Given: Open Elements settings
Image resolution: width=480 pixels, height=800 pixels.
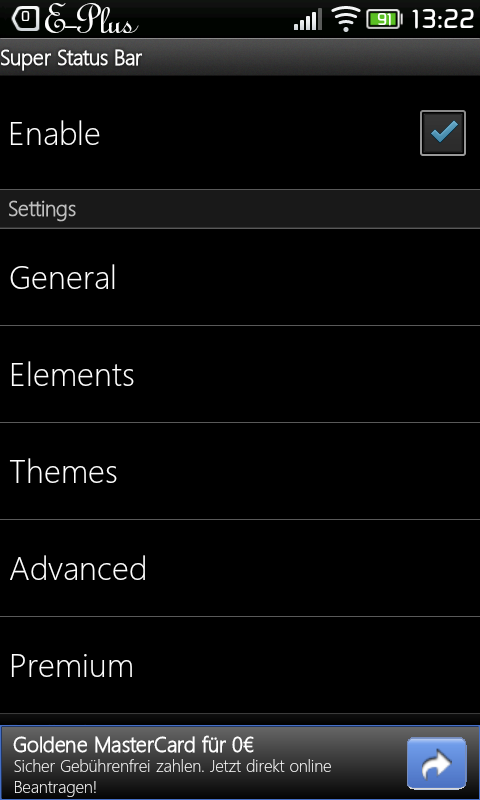Looking at the screenshot, I should pos(240,374).
